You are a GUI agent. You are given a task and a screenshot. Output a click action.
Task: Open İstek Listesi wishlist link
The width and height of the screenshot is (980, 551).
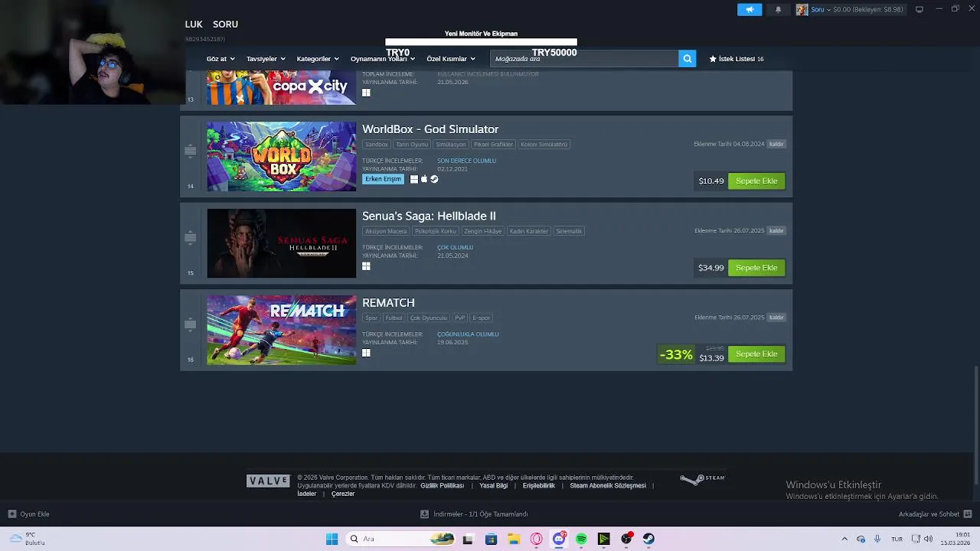pos(737,58)
